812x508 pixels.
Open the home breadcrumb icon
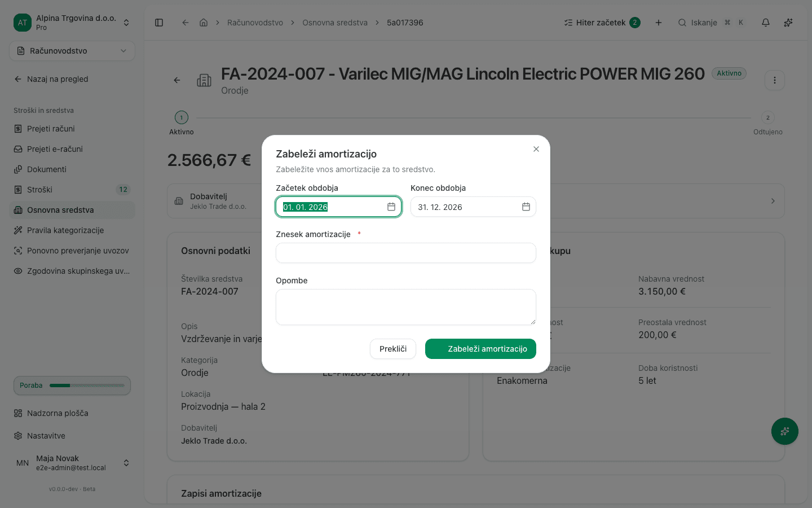point(204,23)
